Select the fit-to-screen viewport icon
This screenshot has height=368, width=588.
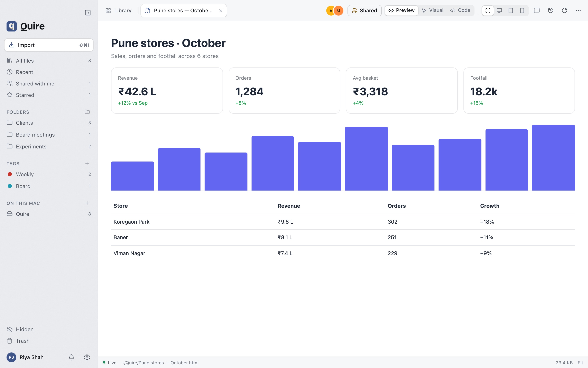click(488, 10)
